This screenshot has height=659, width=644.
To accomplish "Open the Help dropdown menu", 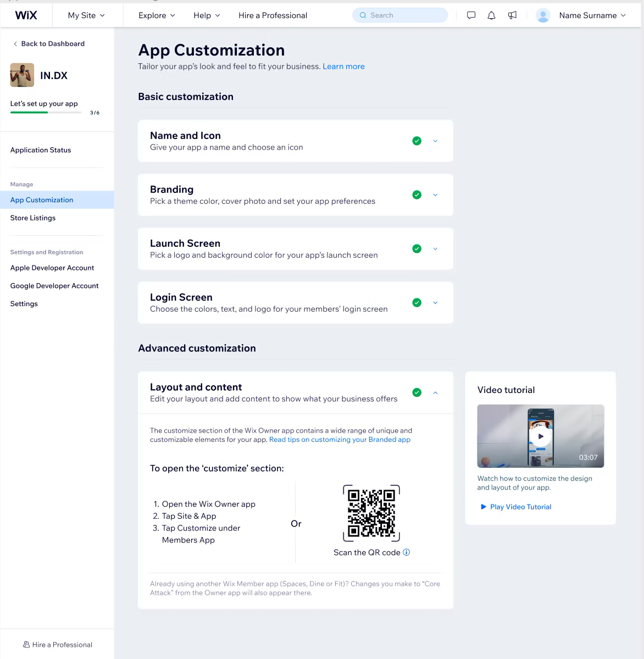I will [207, 15].
